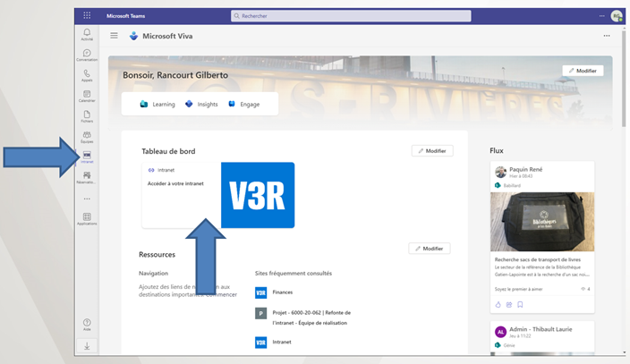The image size is (630, 364).
Task: Open Appels in the Teams sidebar
Action: [x=87, y=75]
